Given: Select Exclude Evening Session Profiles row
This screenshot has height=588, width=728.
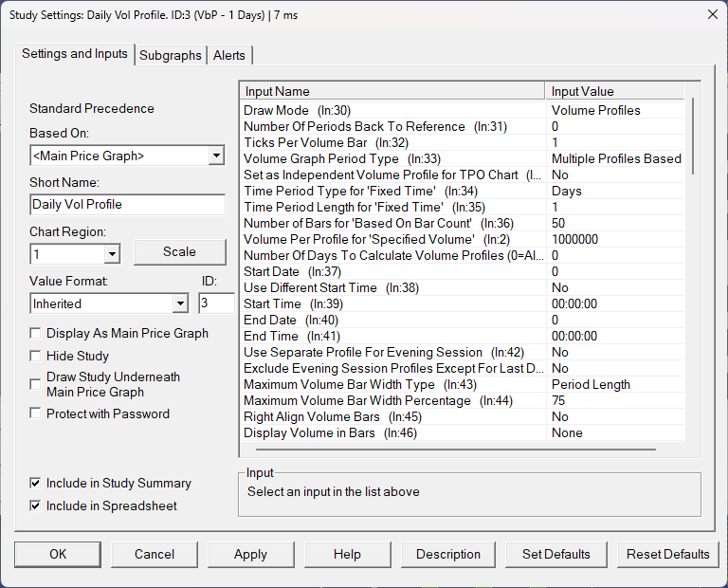Looking at the screenshot, I should (x=462, y=368).
